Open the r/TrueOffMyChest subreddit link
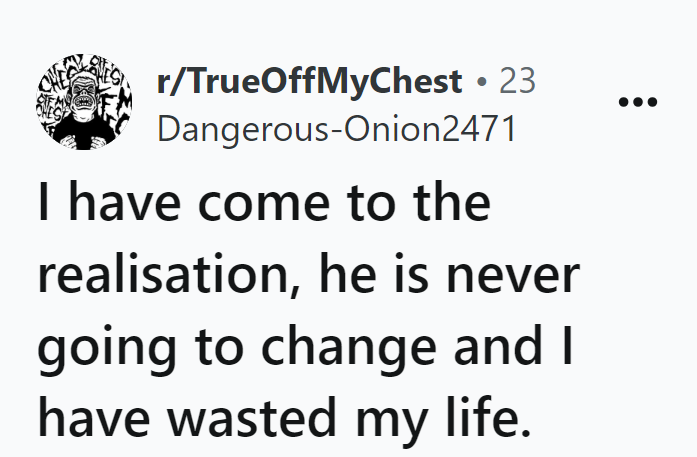The width and height of the screenshot is (697, 457). coord(310,81)
